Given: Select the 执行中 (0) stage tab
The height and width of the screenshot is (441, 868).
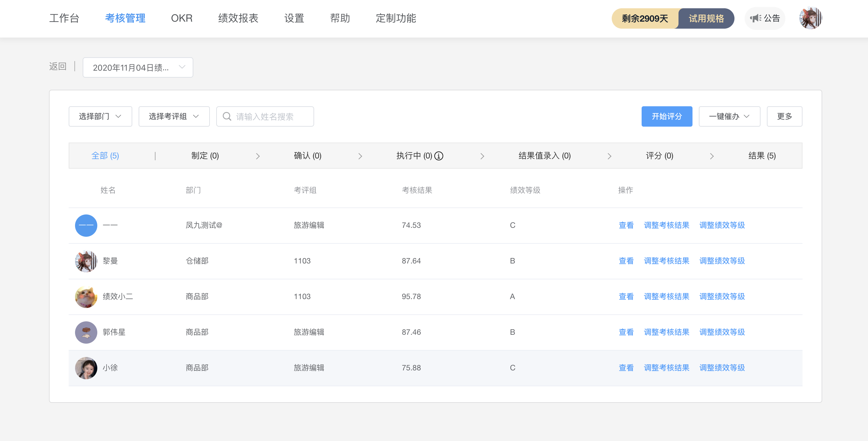Looking at the screenshot, I should [414, 156].
